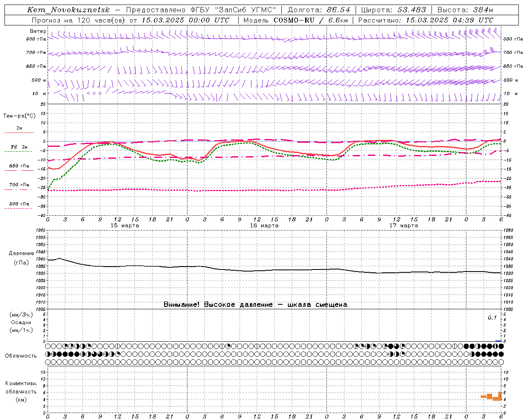525x420 pixels.
Task: Click the '0.1' precipitation amount value
Action: coord(492,317)
